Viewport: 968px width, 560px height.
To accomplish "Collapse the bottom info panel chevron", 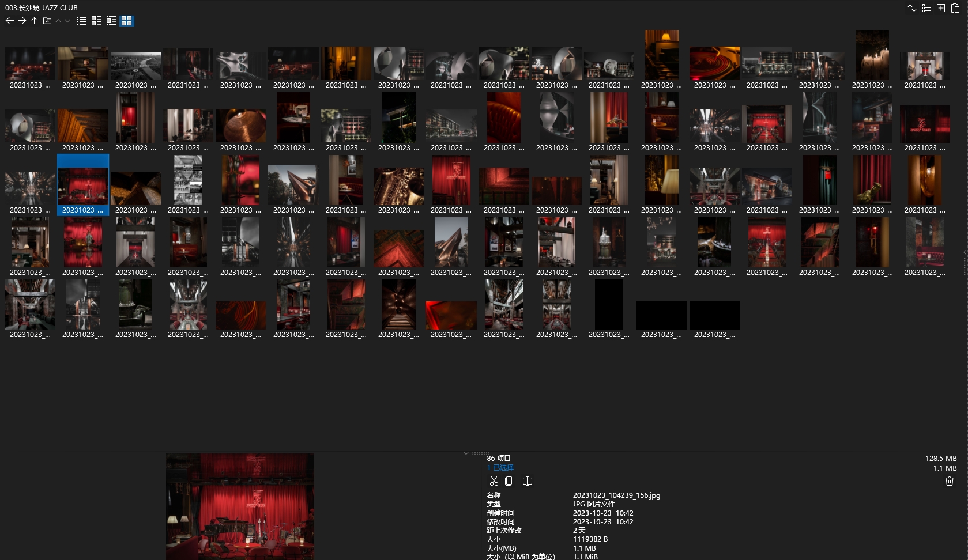I will [466, 453].
